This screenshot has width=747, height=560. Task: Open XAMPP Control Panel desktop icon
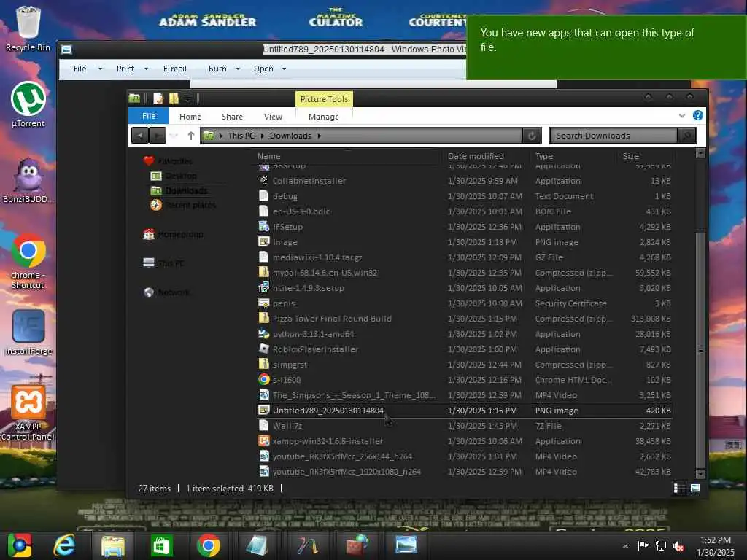pyautogui.click(x=28, y=413)
